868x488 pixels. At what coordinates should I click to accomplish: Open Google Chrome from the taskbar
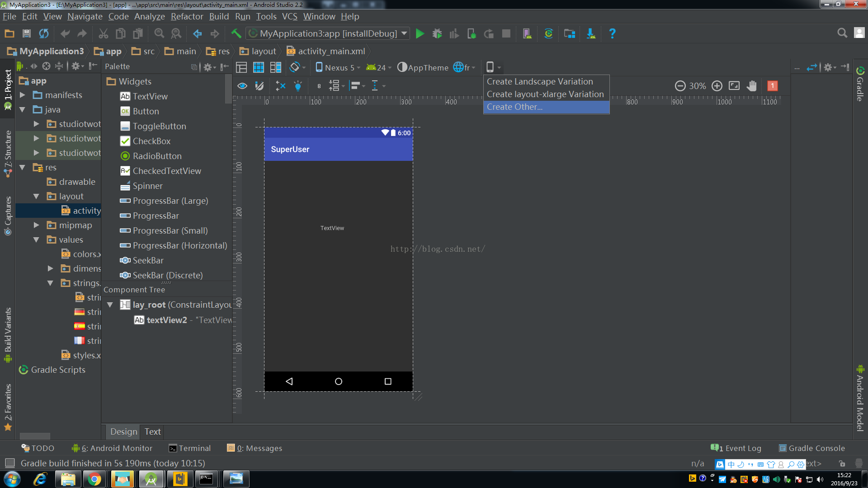(x=94, y=479)
